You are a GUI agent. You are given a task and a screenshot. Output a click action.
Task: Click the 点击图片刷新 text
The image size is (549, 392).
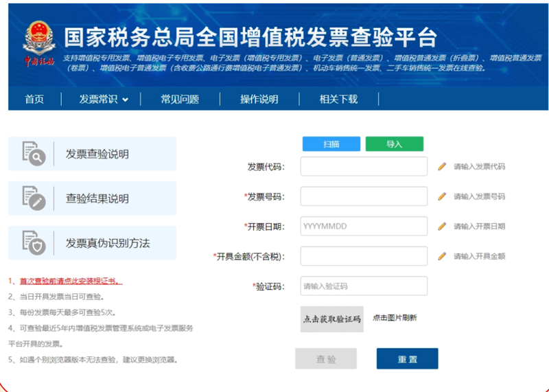click(x=395, y=318)
